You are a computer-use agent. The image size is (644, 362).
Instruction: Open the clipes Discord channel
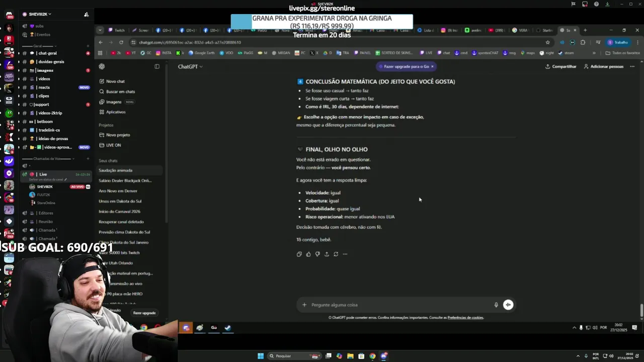pos(55,96)
